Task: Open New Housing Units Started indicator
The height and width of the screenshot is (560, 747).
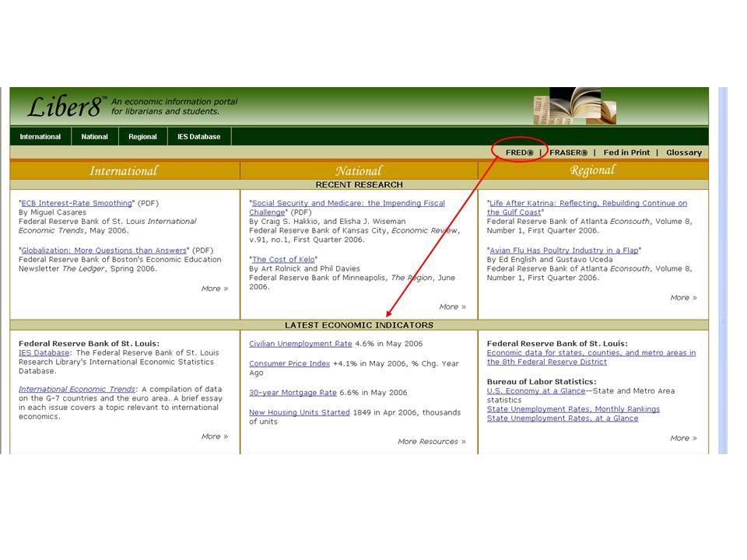Action: click(300, 412)
